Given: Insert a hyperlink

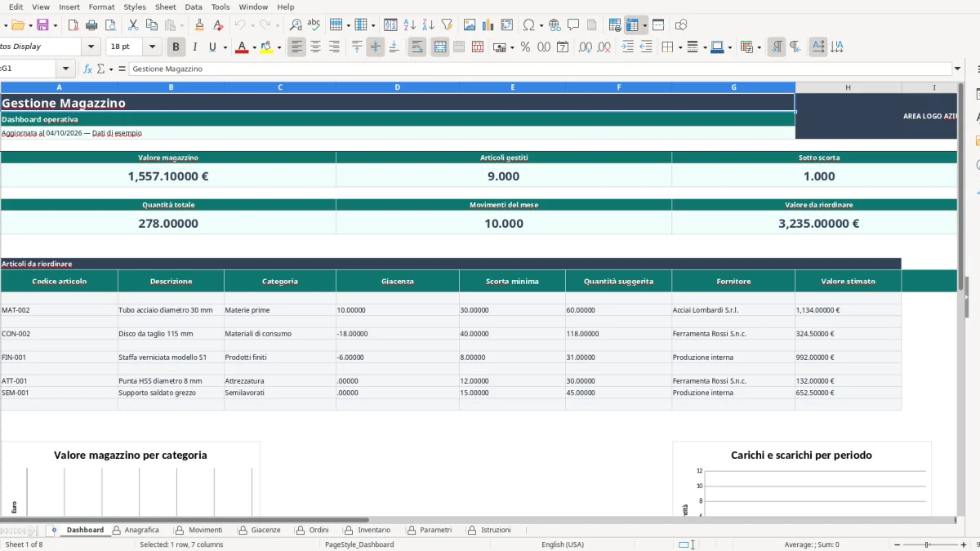Looking at the screenshot, I should [555, 25].
